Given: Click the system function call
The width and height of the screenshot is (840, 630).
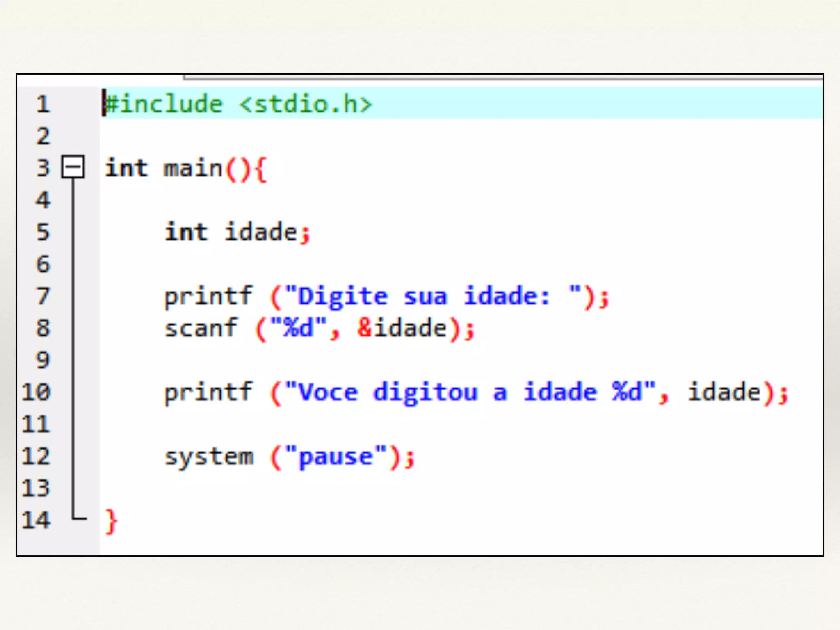Looking at the screenshot, I should (x=209, y=457).
